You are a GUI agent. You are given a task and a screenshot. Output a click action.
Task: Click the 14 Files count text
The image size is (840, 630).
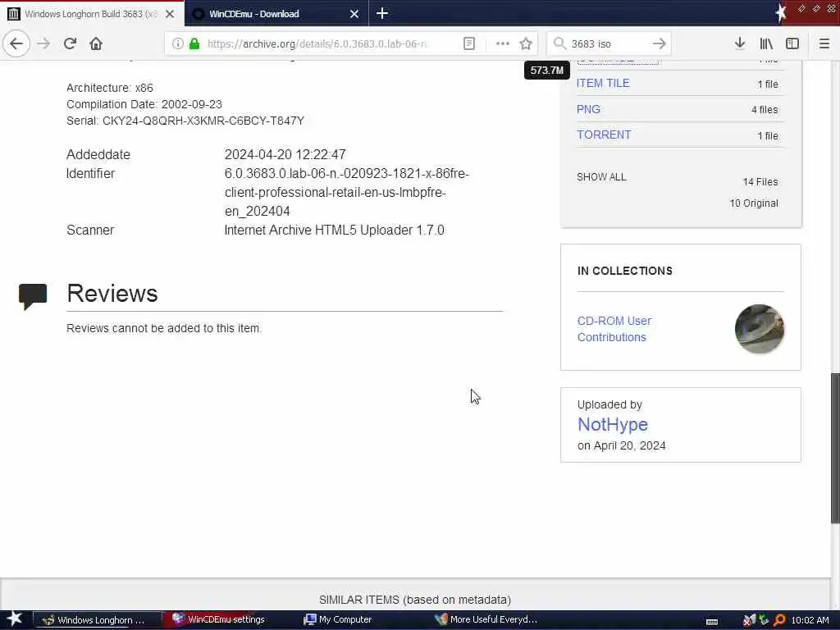tap(760, 182)
